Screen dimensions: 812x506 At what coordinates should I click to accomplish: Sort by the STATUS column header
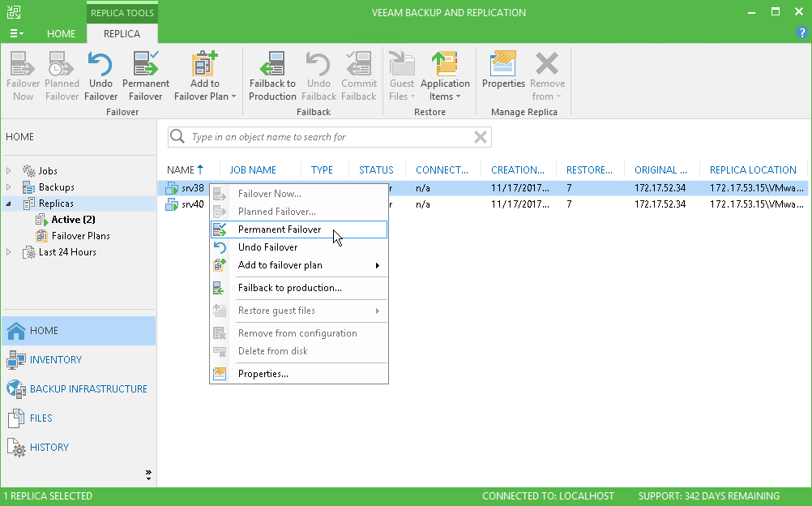[378, 169]
